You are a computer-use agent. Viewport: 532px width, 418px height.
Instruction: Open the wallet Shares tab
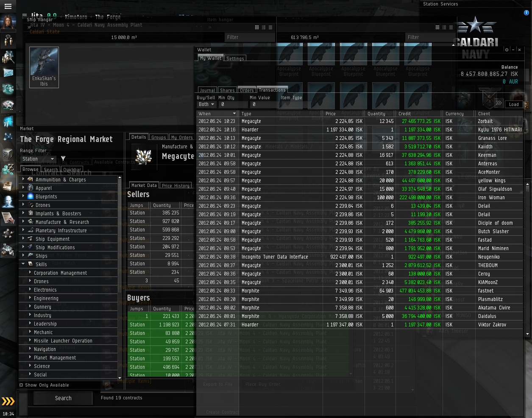tap(227, 90)
